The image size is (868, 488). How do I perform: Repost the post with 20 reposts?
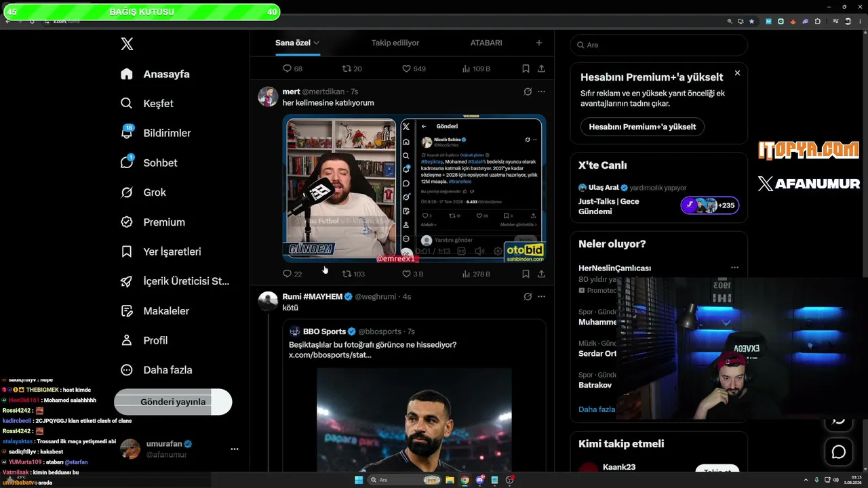352,68
